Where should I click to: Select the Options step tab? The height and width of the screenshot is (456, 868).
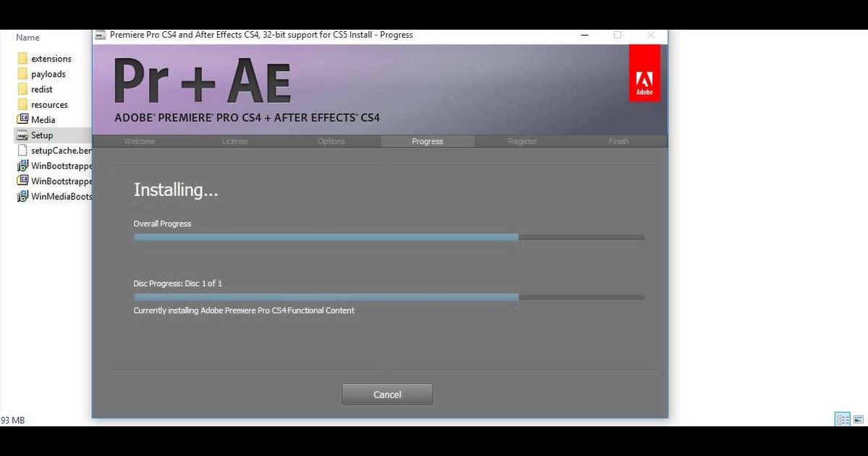click(x=331, y=141)
